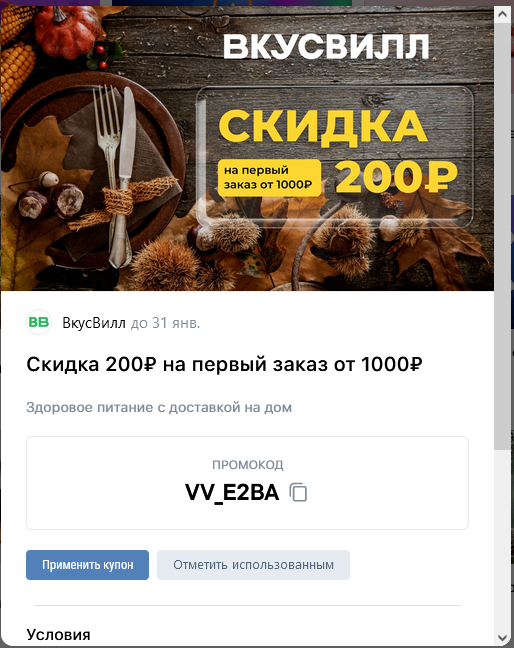Click the scrollbar up arrow
Screen dimensions: 514x648
coord(502,15)
